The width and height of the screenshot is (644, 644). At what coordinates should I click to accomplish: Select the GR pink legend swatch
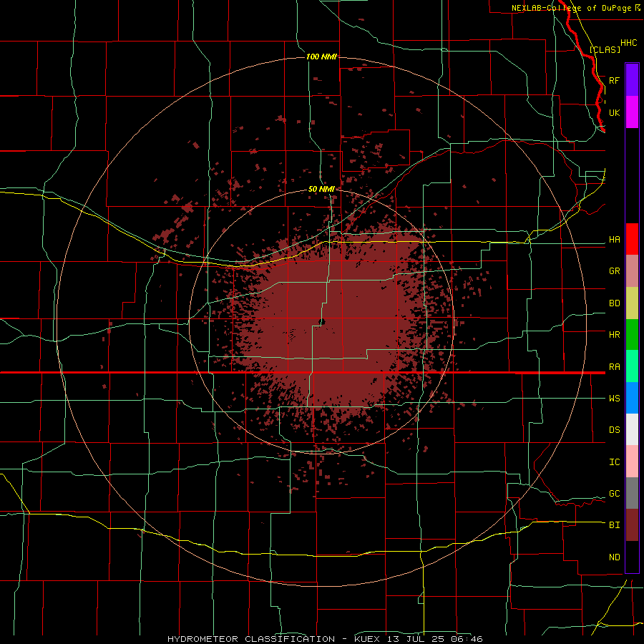click(x=632, y=271)
